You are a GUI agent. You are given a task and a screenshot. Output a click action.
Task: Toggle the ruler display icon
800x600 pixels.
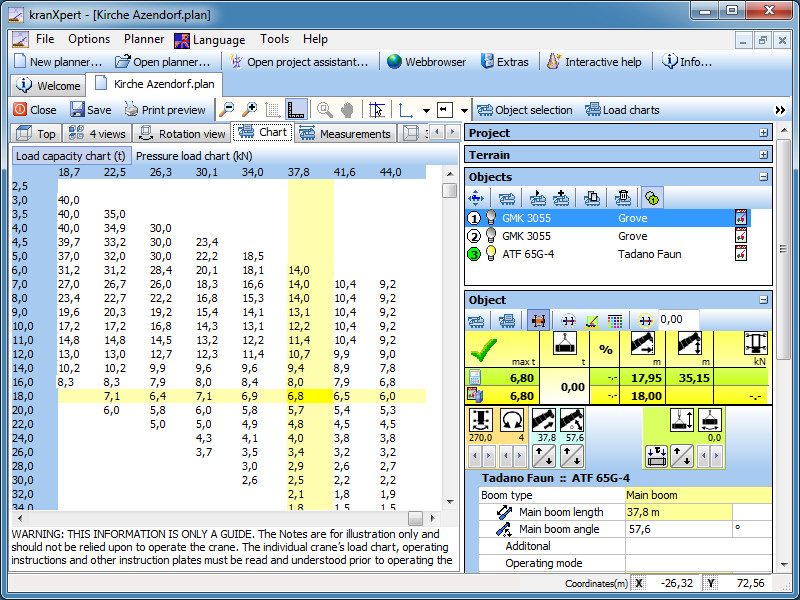(296, 110)
